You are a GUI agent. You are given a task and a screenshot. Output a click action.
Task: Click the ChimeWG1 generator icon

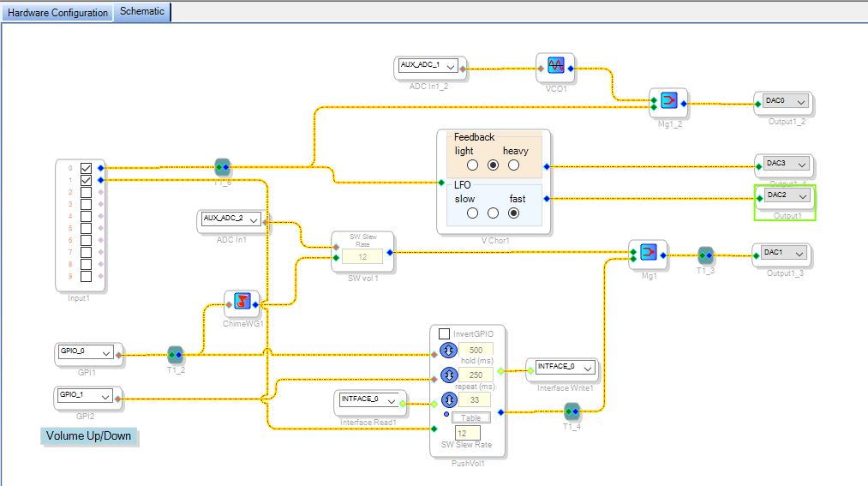click(242, 301)
